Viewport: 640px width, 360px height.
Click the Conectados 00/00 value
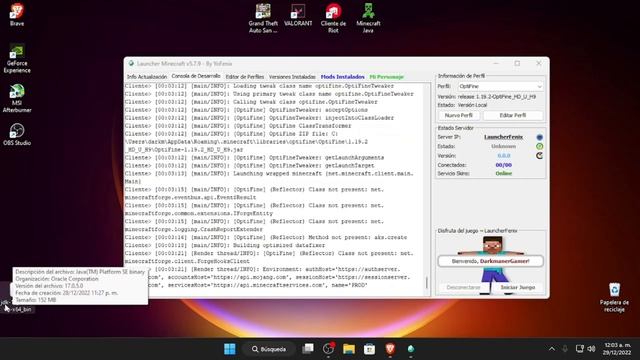503,165
